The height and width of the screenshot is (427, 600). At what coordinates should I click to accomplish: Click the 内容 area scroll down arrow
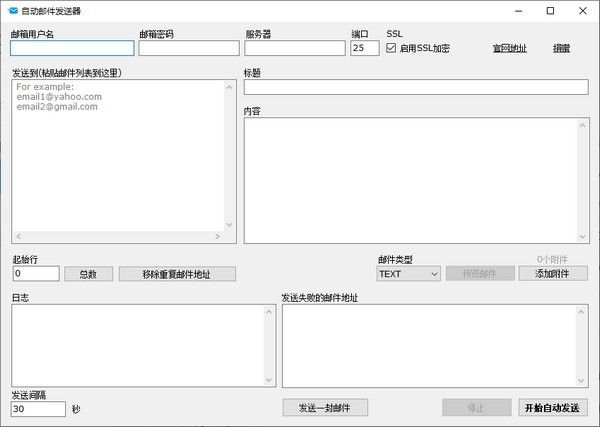click(x=582, y=237)
